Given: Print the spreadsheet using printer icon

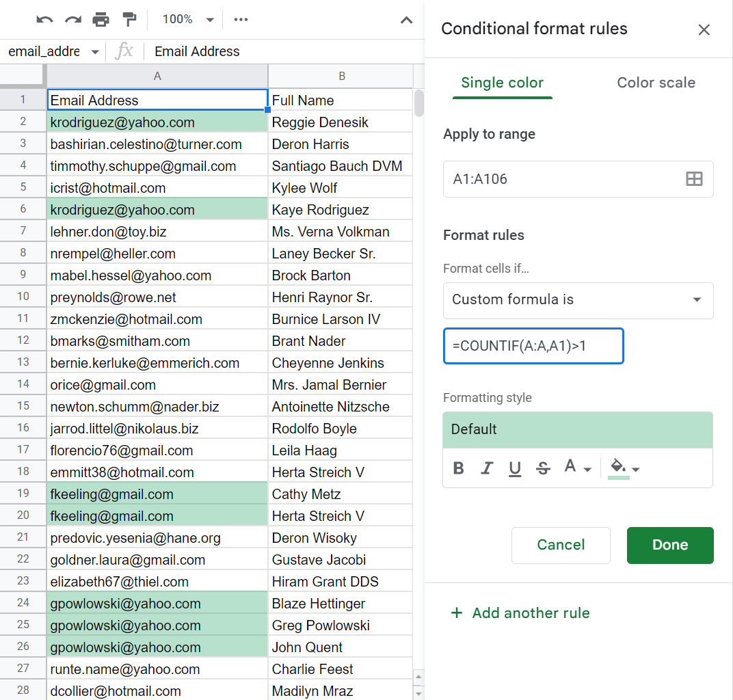Looking at the screenshot, I should pos(101,20).
